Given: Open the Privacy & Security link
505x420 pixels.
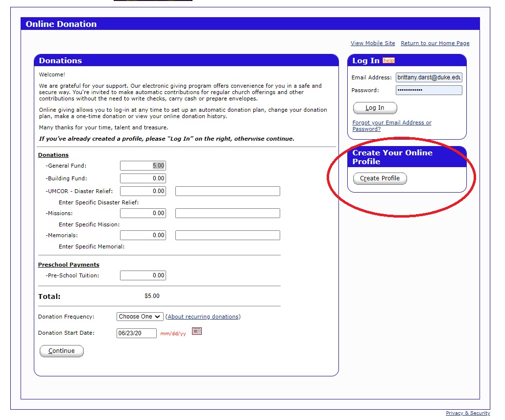Looking at the screenshot, I should point(468,413).
